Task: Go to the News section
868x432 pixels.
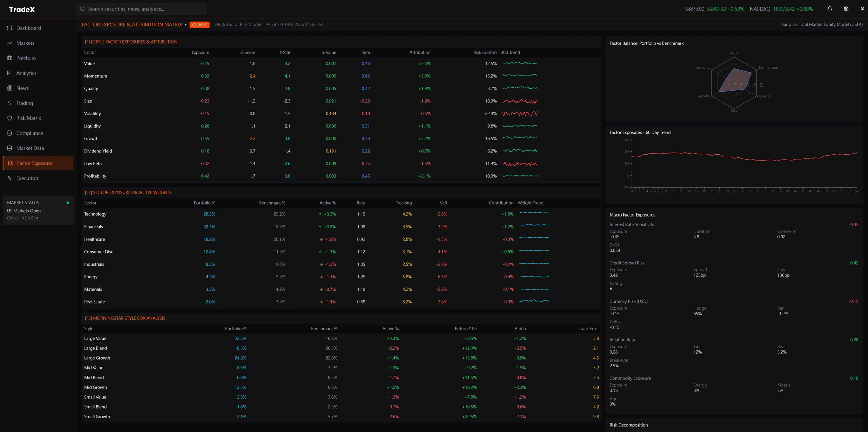Action: (x=22, y=88)
